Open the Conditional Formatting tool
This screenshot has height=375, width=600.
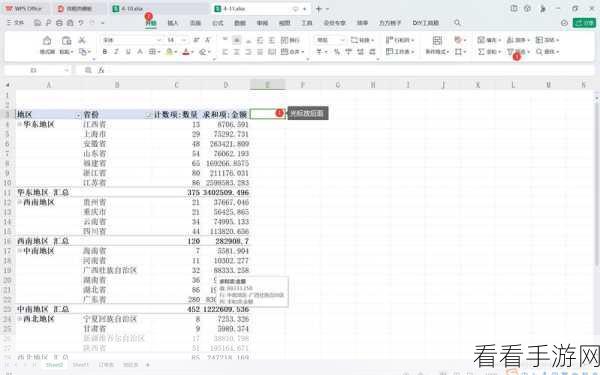coord(437,45)
